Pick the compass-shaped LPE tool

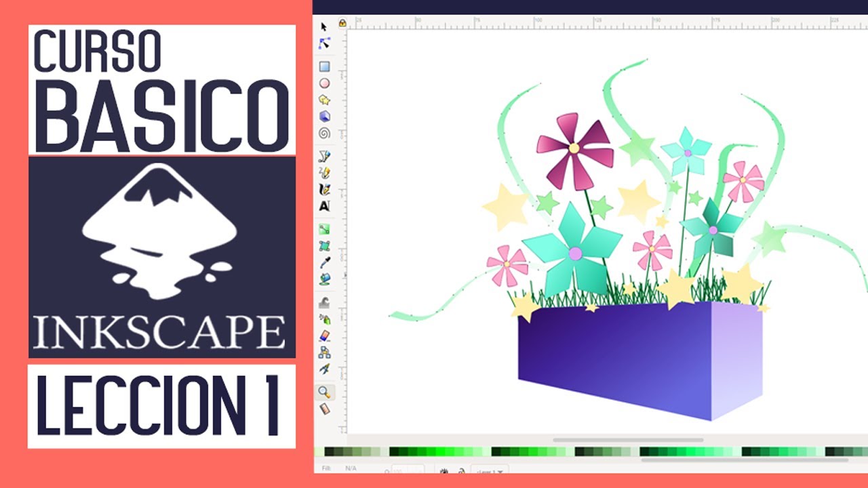pyautogui.click(x=324, y=369)
